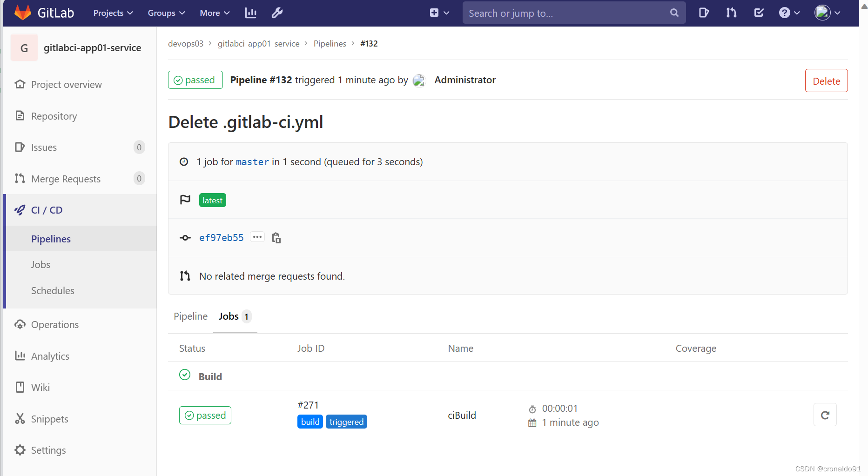Click the gitlabci-app01-service project title
Screen dimensions: 868x476
pos(92,48)
